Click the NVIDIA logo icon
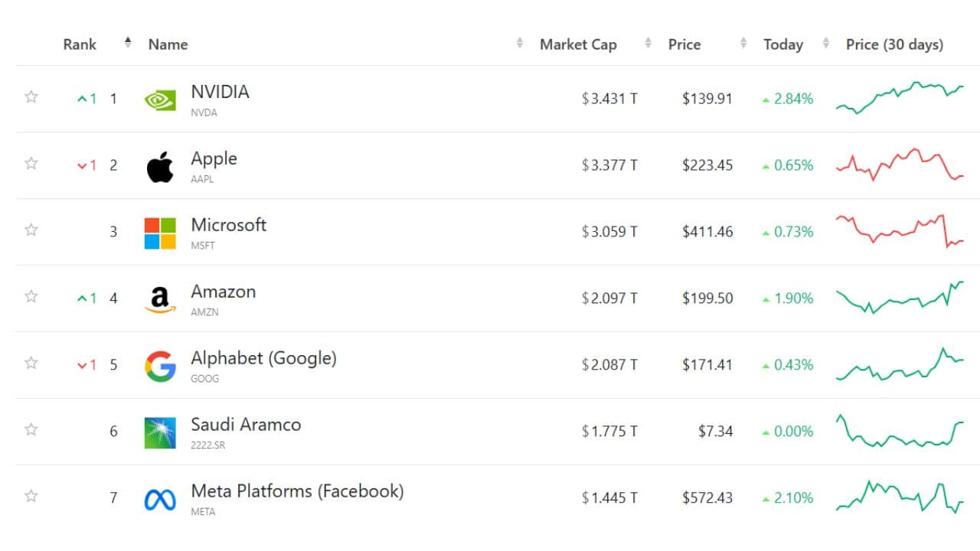 tap(160, 100)
